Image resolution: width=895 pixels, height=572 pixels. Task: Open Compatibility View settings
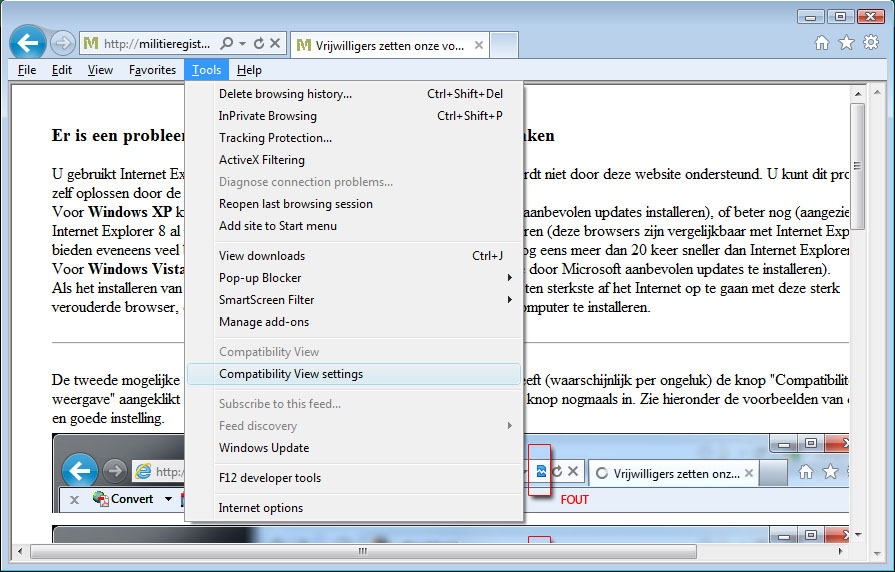pyautogui.click(x=354, y=374)
